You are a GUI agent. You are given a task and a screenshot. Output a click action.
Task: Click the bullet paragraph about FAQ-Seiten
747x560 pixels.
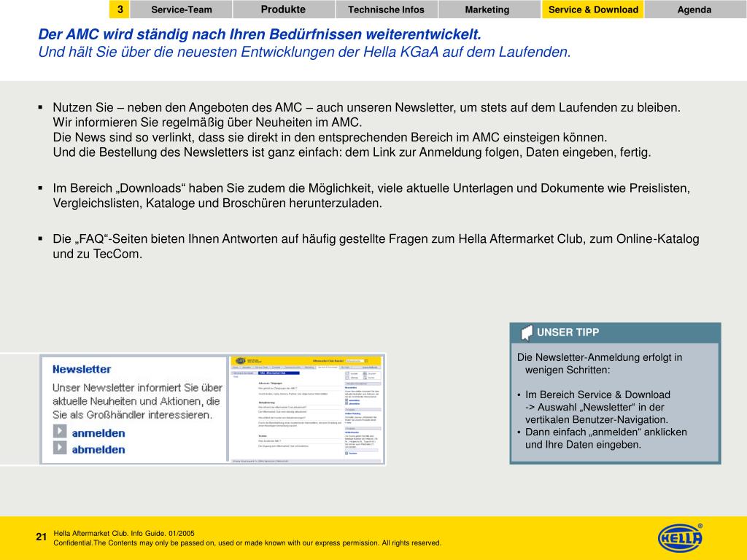coord(376,246)
